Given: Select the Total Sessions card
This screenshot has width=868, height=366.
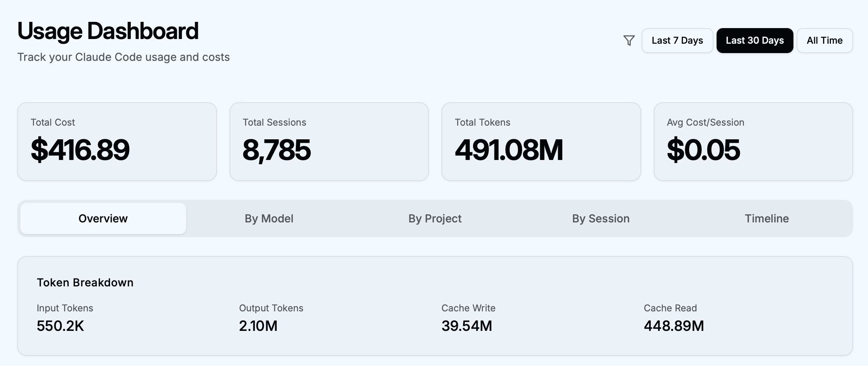Looking at the screenshot, I should pos(329,142).
